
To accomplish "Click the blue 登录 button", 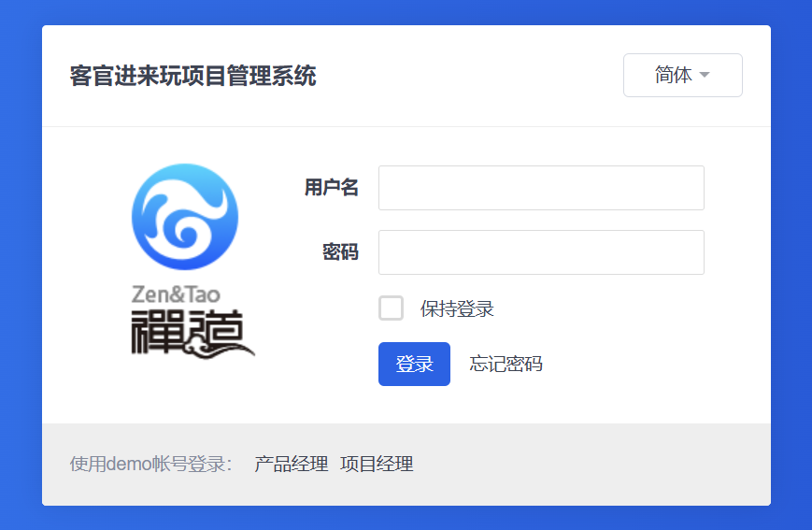I will click(414, 364).
